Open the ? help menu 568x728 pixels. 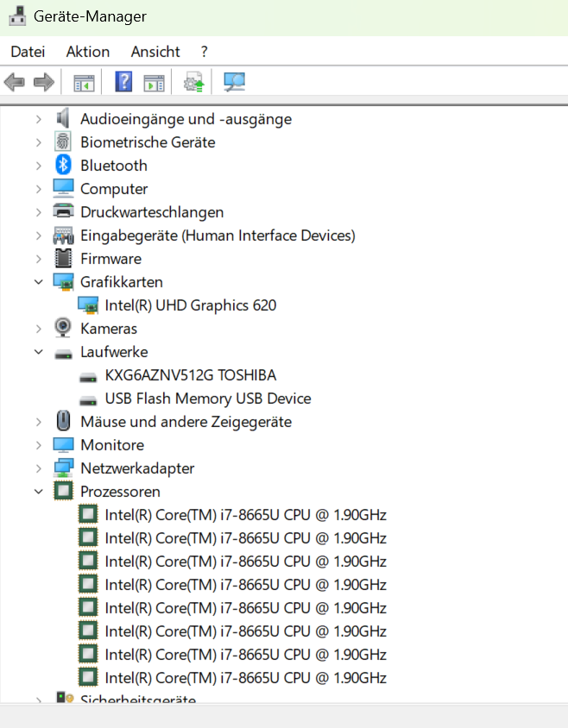pyautogui.click(x=205, y=52)
